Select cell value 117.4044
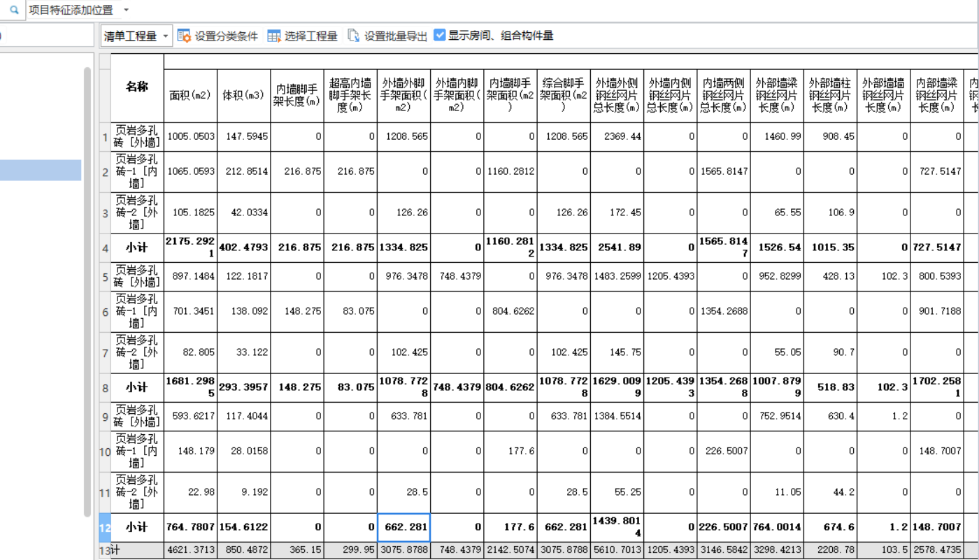 243,417
